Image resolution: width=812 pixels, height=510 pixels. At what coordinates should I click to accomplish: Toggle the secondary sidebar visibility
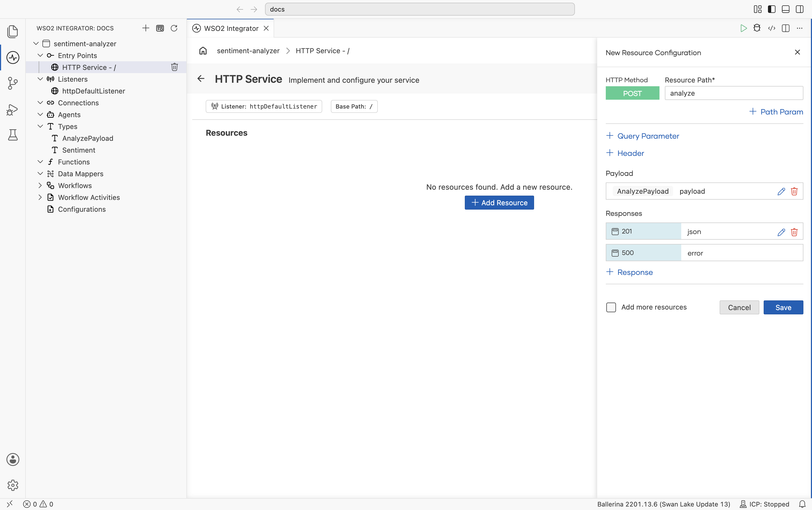[800, 9]
